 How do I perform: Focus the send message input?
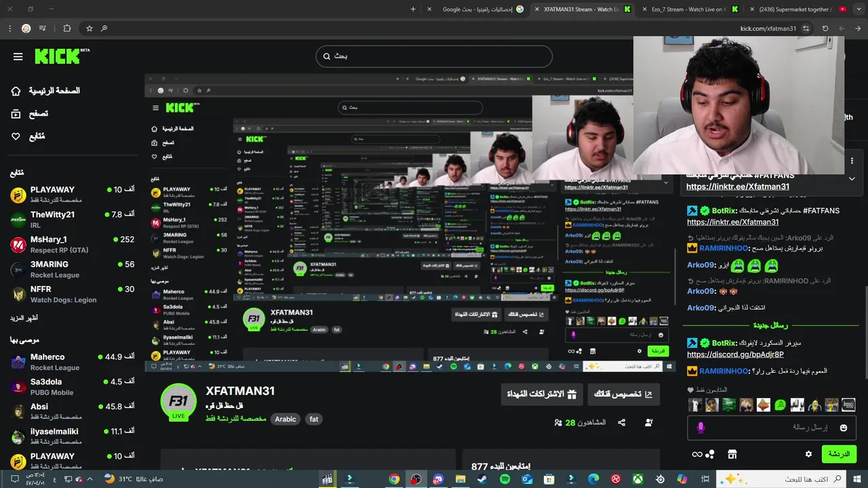(772, 428)
